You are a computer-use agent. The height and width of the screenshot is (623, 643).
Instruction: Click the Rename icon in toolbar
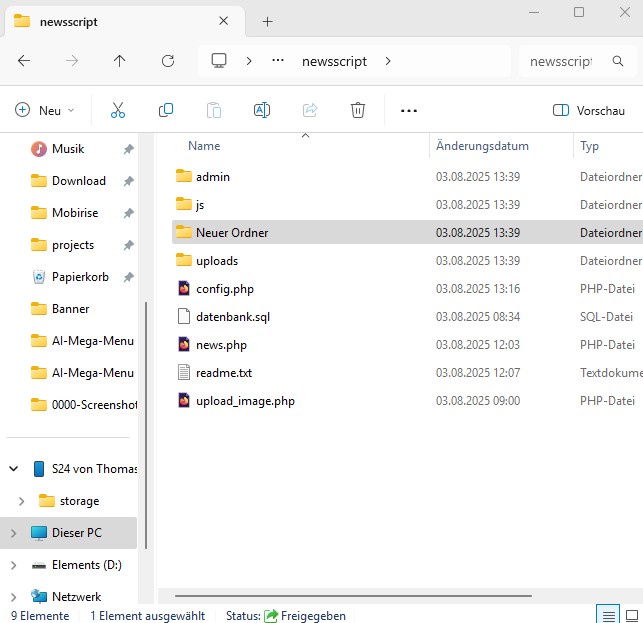point(262,110)
